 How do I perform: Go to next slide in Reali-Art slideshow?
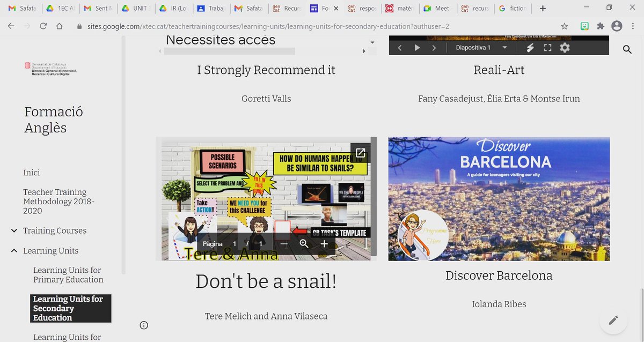coord(434,48)
